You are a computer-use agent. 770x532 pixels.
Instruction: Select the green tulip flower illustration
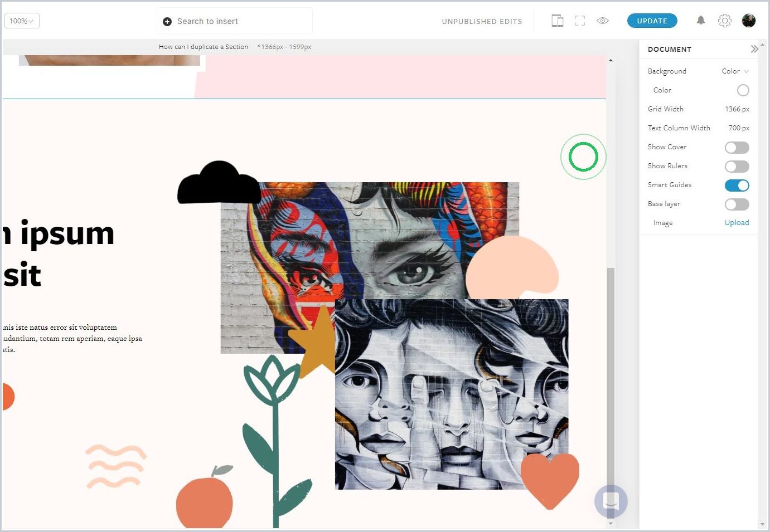point(275,441)
